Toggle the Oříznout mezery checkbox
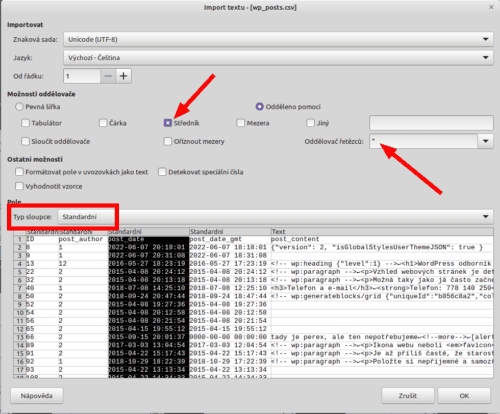This screenshot has width=500, height=414. tap(168, 141)
